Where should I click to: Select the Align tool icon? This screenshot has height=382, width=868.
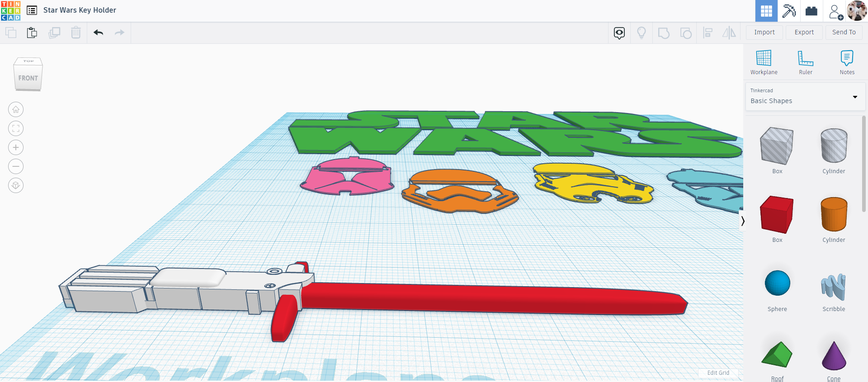click(708, 33)
